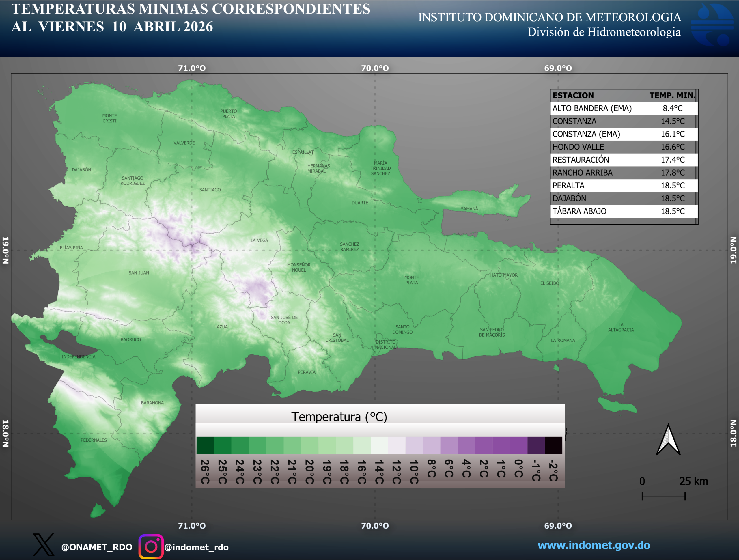This screenshot has height=560, width=739.
Task: Click the @indomet_rdo Instagram handle
Action: pyautogui.click(x=197, y=547)
